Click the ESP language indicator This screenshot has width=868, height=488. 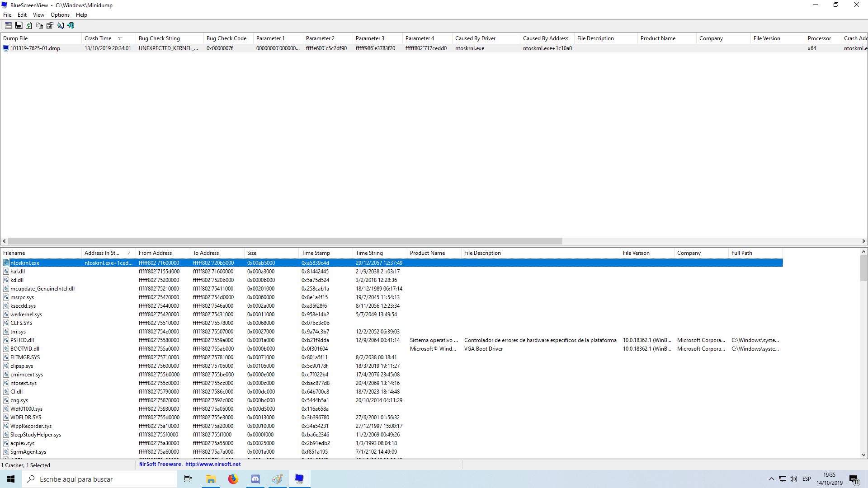[807, 479]
